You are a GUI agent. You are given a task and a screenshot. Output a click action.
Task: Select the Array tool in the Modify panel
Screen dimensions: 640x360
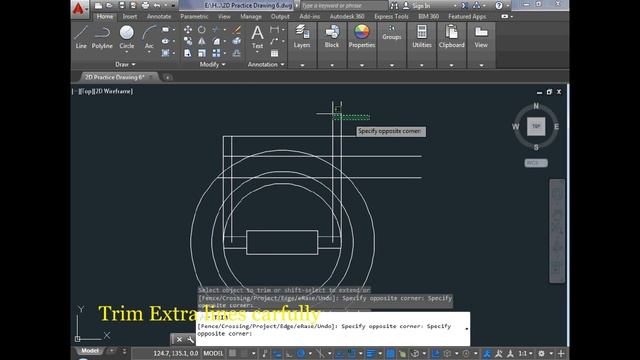(x=216, y=53)
